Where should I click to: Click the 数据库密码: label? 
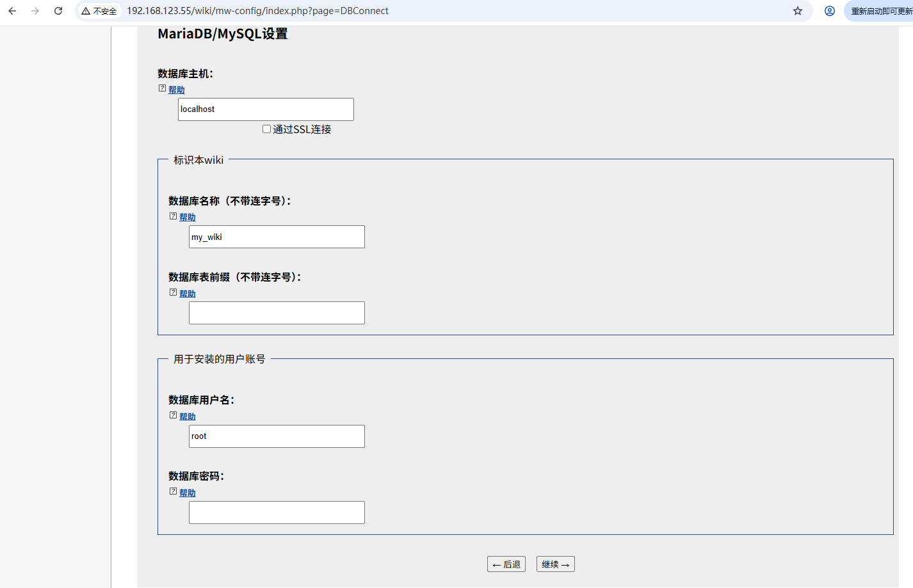click(197, 476)
